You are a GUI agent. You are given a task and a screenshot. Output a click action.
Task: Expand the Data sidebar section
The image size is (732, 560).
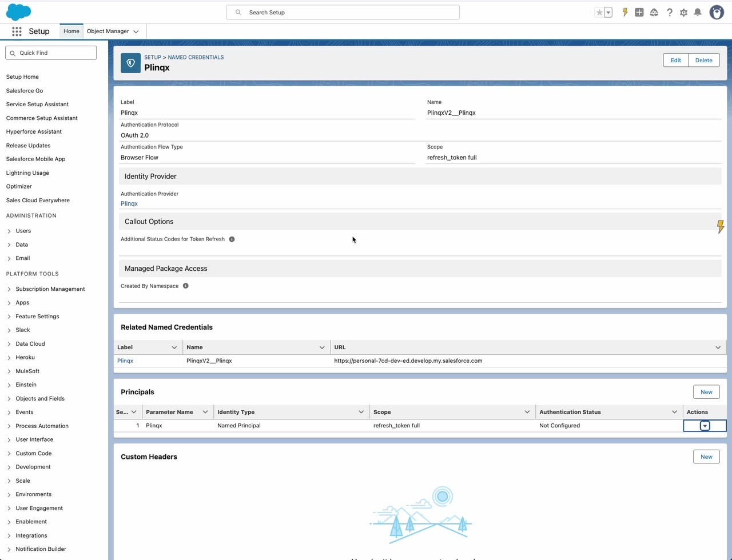9,245
